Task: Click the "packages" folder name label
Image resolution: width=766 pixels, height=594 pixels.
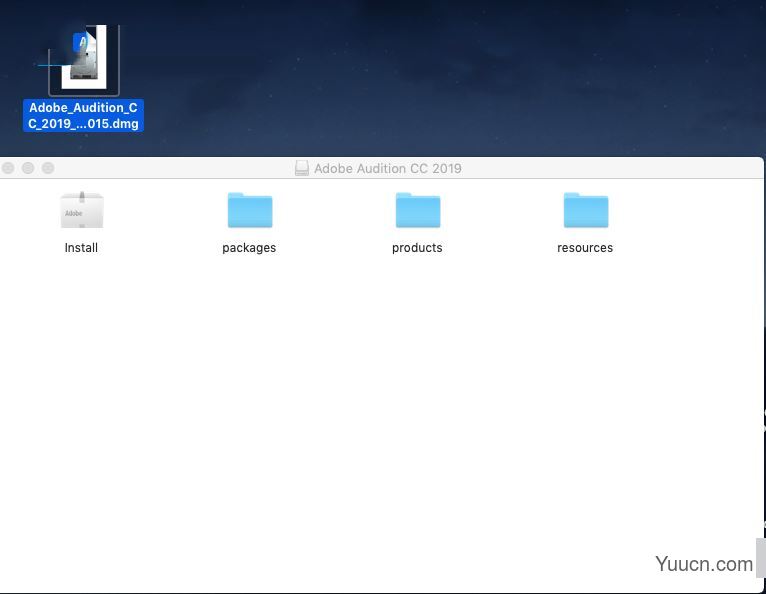Action: pyautogui.click(x=249, y=248)
